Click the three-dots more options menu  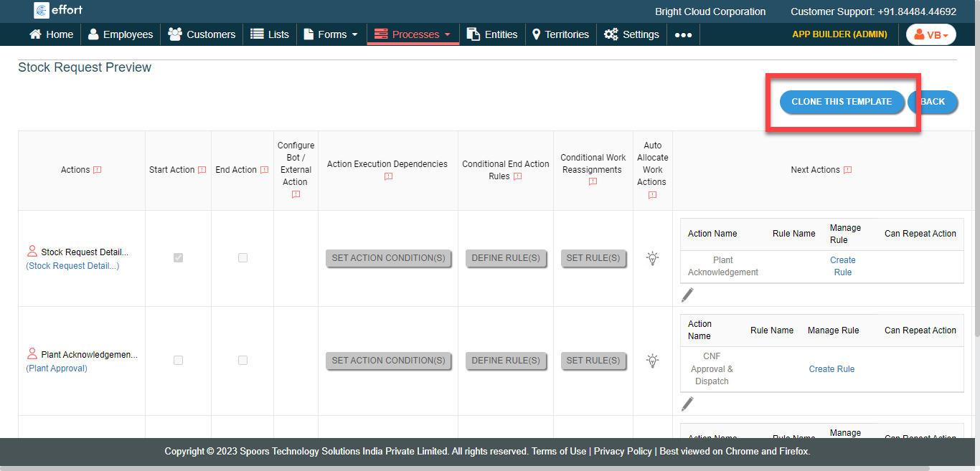click(683, 34)
